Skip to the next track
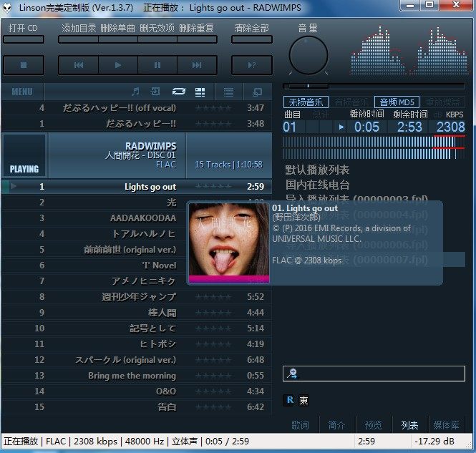Viewport: 476px width, 453px height. (197, 65)
